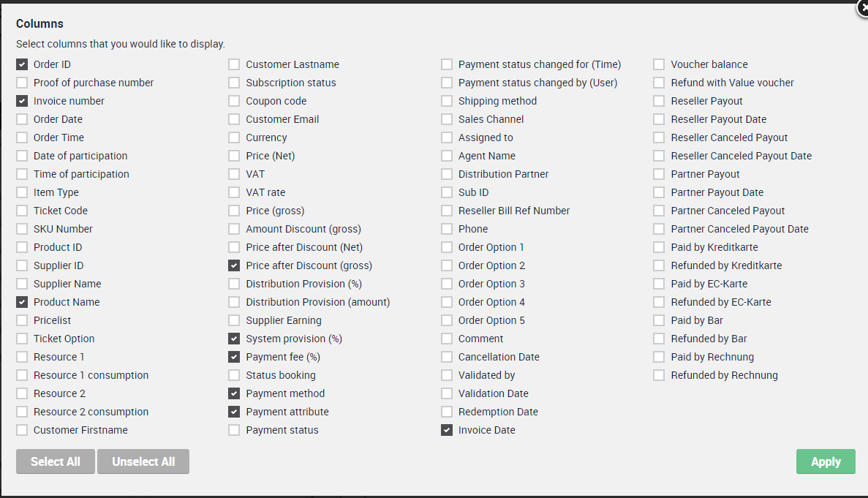
Task: Enable the Phone column checkbox
Action: tap(447, 229)
